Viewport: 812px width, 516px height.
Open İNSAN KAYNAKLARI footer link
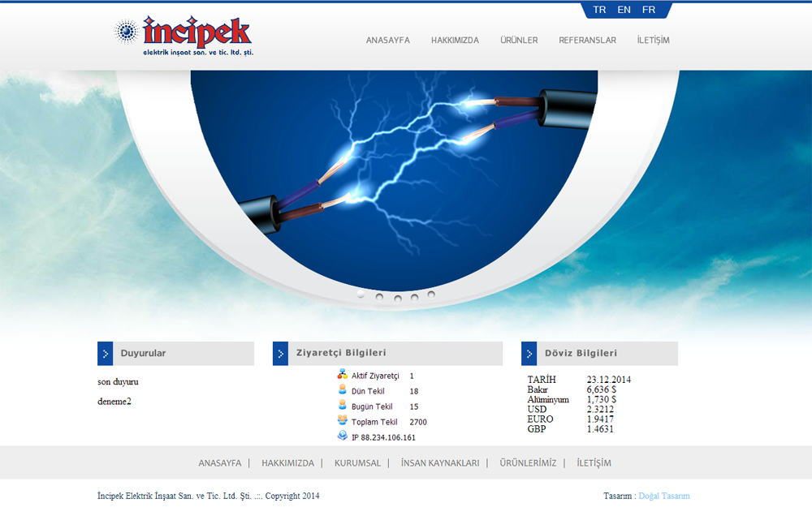coord(440,463)
